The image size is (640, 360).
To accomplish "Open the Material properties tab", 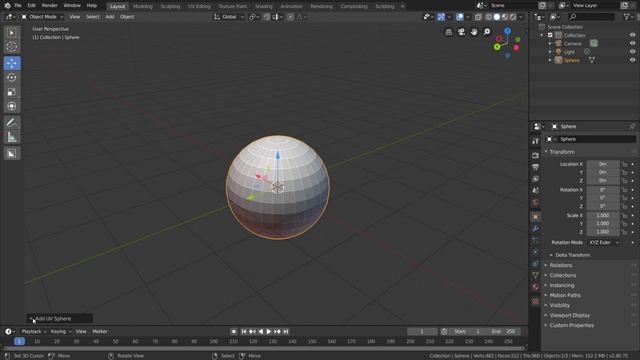I will 536,287.
